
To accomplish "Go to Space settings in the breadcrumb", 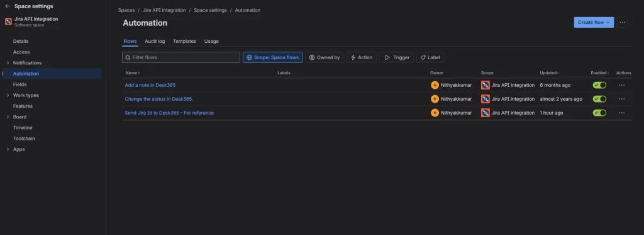I will 210,10.
